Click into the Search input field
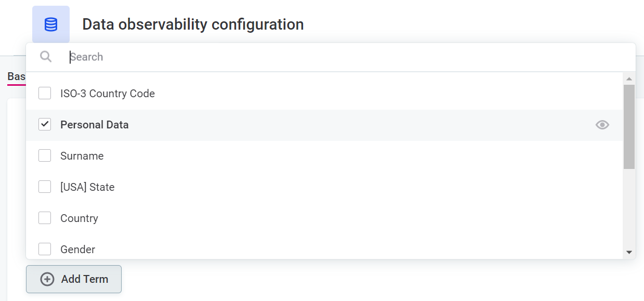The width and height of the screenshot is (644, 301). coord(343,57)
